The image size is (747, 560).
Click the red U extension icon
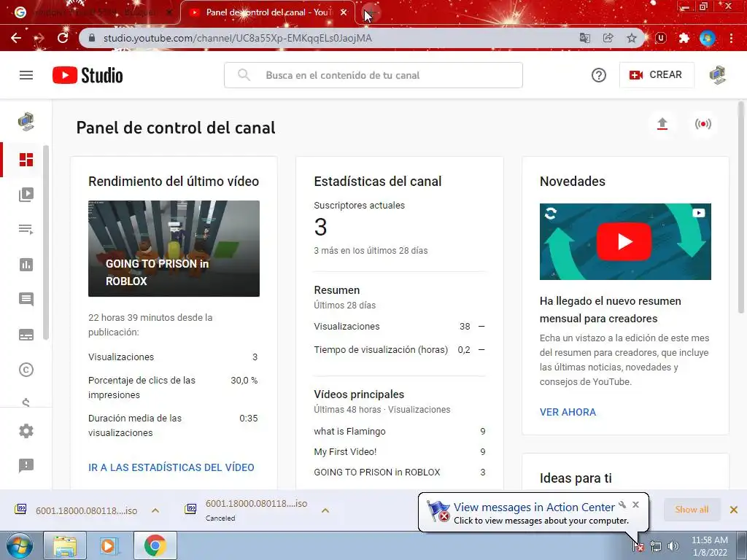coord(661,38)
